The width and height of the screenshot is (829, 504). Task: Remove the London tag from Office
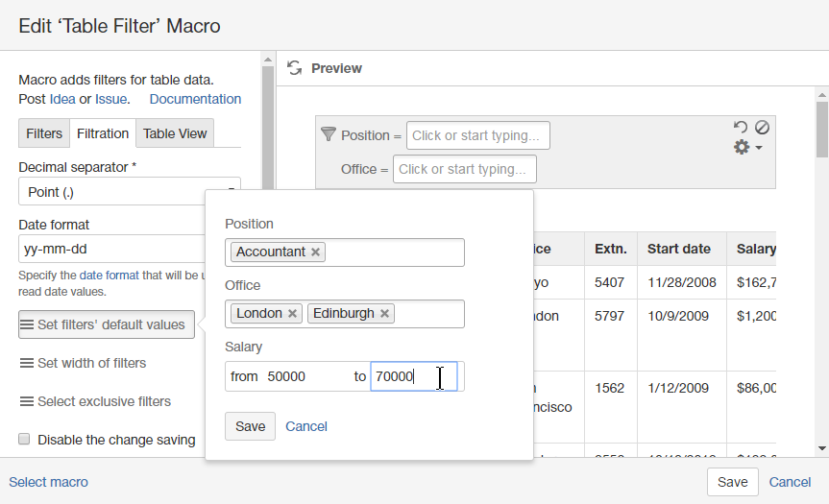(x=293, y=314)
